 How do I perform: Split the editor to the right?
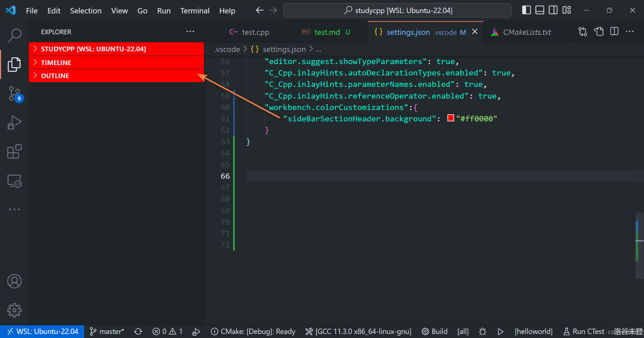pyautogui.click(x=614, y=32)
